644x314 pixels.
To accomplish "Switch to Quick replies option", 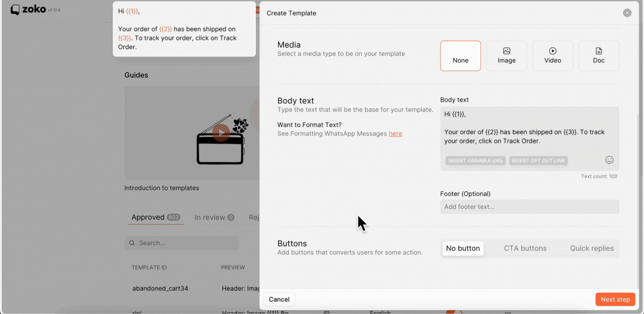I will click(591, 248).
